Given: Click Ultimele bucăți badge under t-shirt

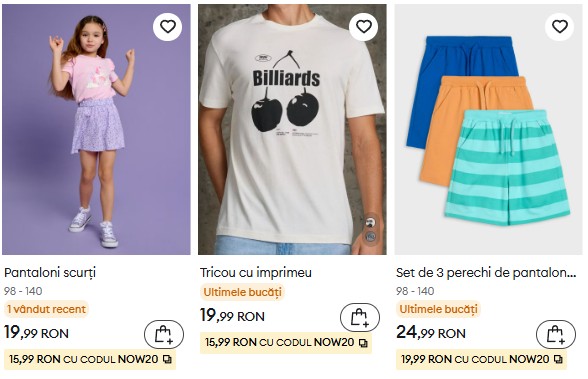Looking at the screenshot, I should [x=242, y=292].
